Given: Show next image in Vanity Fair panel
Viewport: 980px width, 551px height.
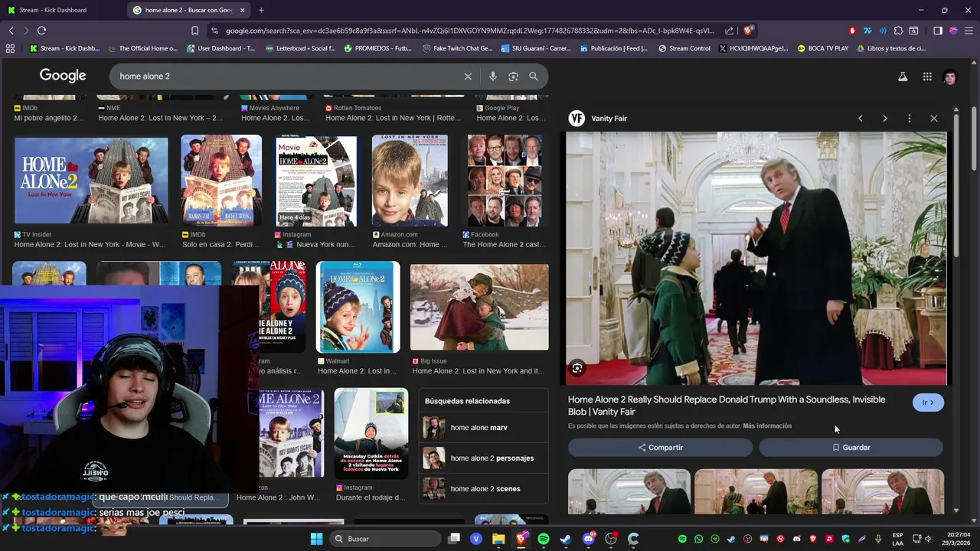Looking at the screenshot, I should click(x=885, y=119).
